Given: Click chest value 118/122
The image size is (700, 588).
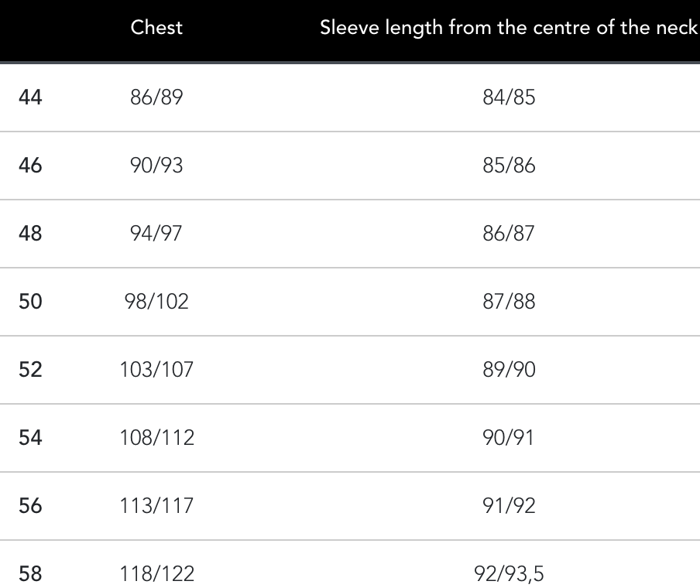Looking at the screenshot, I should (x=156, y=574).
